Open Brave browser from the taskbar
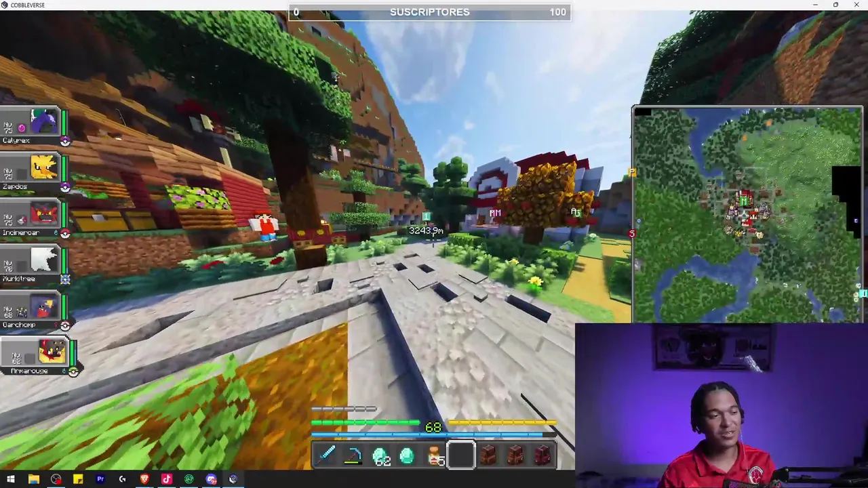The width and height of the screenshot is (868, 488). coord(144,479)
